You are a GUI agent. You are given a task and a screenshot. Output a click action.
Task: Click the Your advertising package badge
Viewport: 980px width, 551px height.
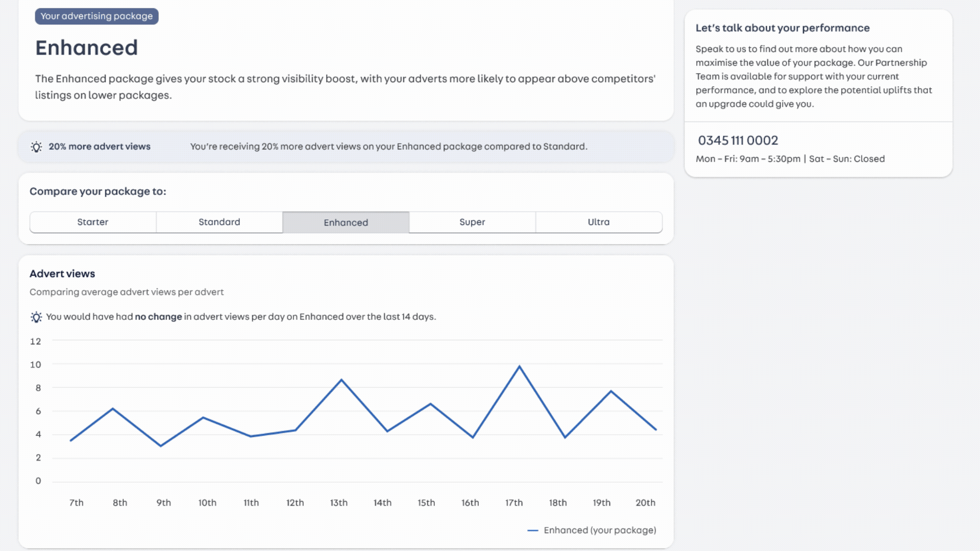point(97,16)
